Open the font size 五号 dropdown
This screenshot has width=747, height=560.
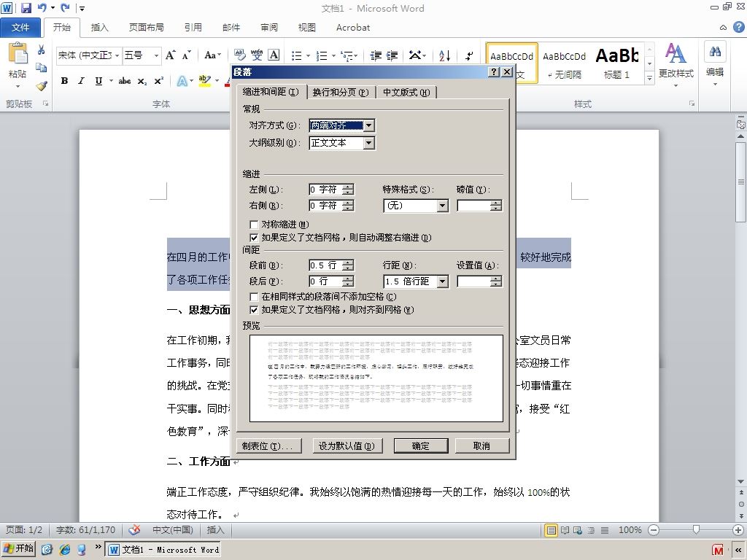pos(156,55)
